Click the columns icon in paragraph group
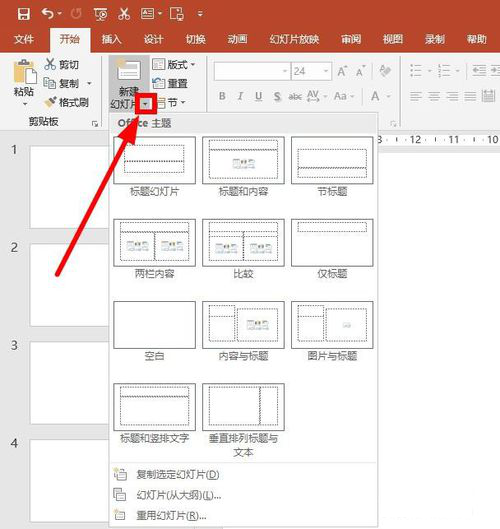Screen dimensions: 500x529 [x=488, y=96]
